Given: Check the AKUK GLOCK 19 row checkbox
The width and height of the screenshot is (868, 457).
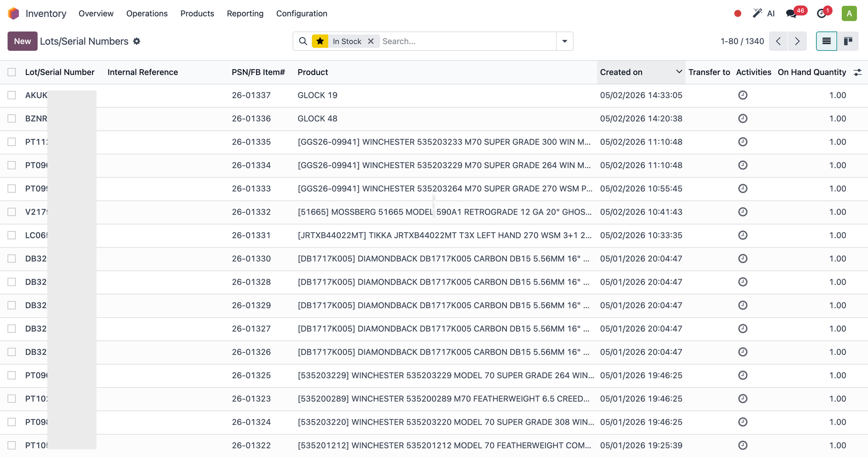Looking at the screenshot, I should [x=12, y=95].
